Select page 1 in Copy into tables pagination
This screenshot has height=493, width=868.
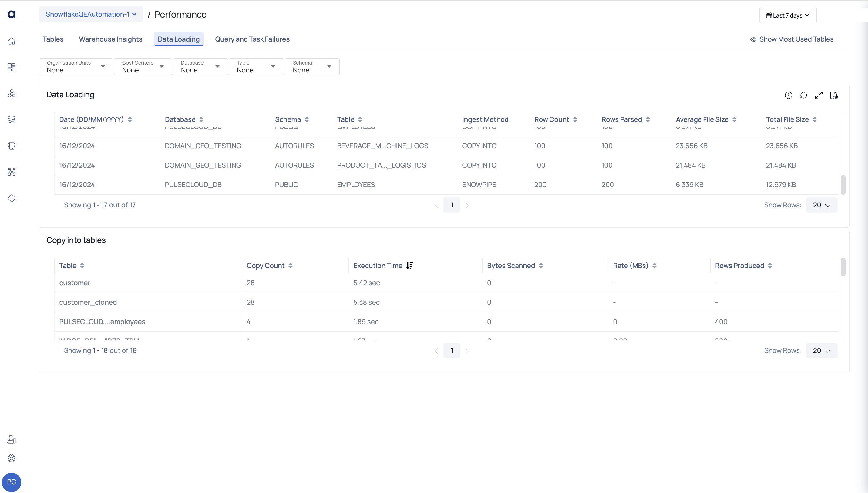[452, 351]
